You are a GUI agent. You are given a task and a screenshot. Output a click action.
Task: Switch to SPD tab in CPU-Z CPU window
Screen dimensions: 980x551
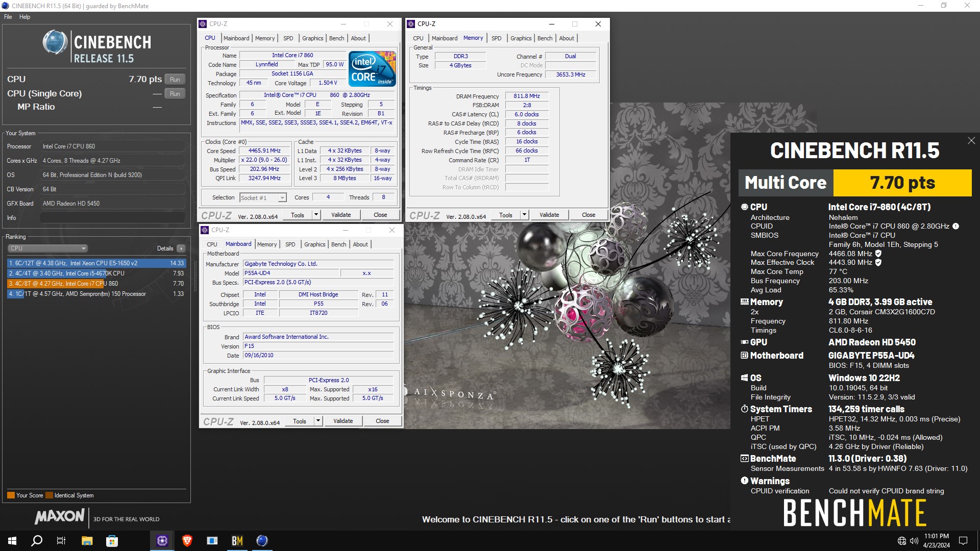[x=288, y=38]
